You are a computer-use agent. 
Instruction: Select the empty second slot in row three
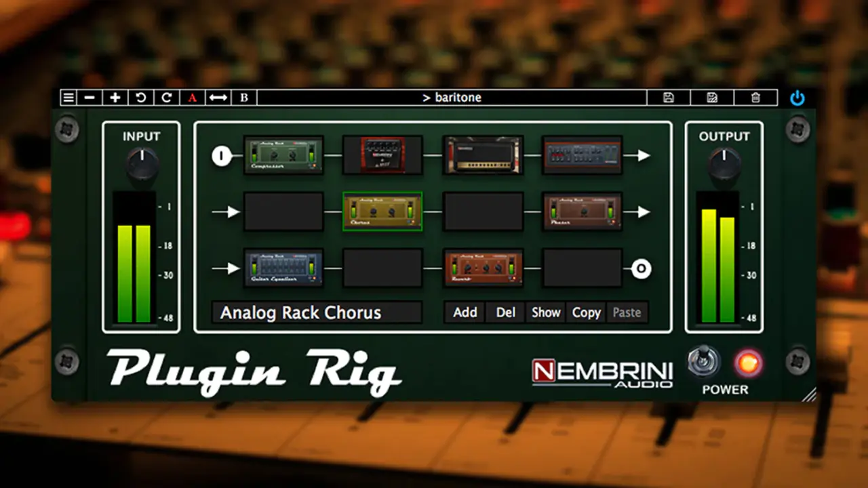[x=382, y=268]
